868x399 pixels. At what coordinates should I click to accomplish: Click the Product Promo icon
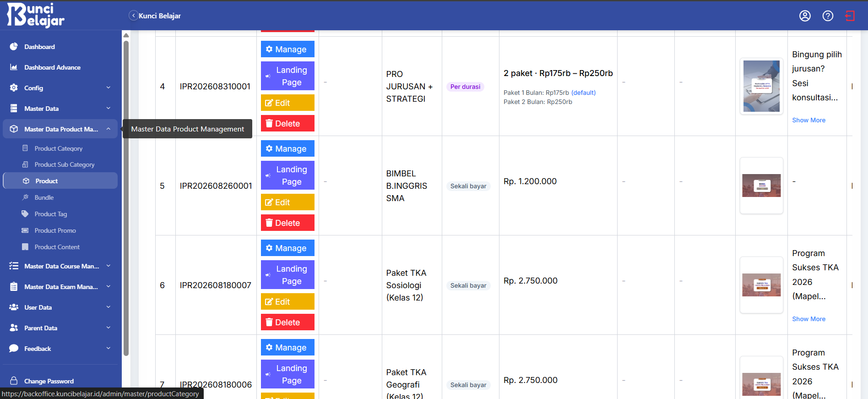click(x=25, y=230)
